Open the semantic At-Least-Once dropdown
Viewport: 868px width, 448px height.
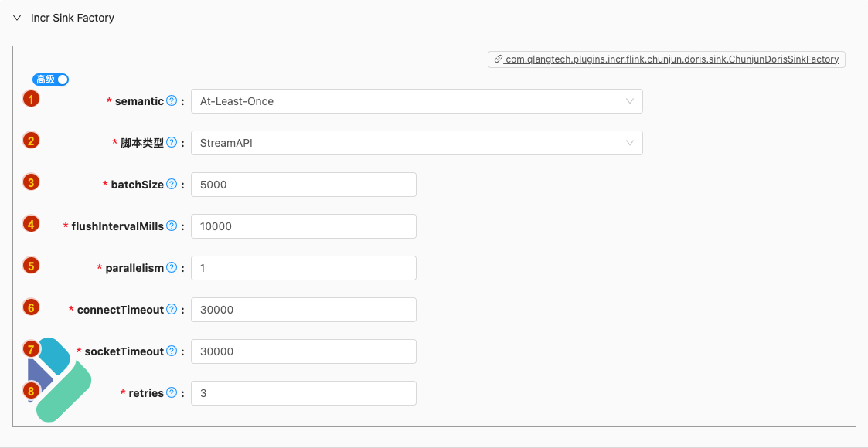tap(417, 101)
